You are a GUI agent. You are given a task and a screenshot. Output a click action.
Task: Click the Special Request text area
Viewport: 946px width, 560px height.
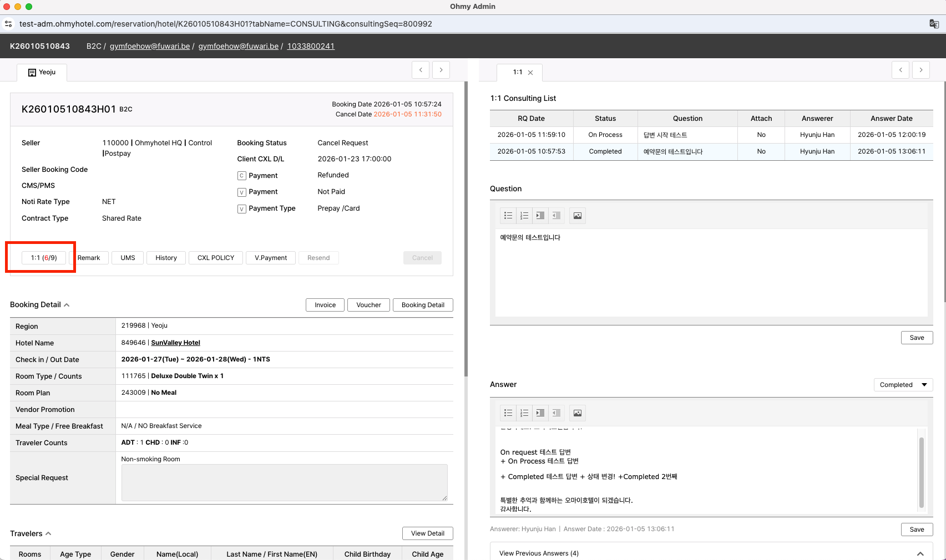point(284,482)
